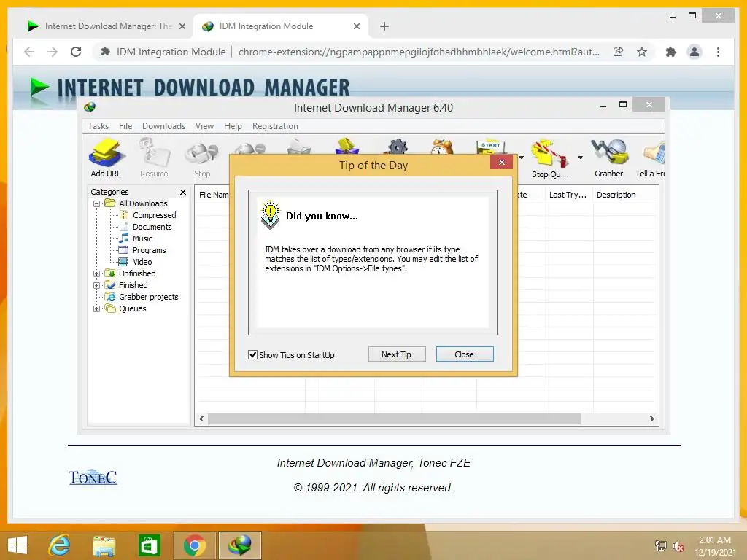Open Internet Explorer from taskbar
This screenshot has width=747, height=560.
pos(60,545)
